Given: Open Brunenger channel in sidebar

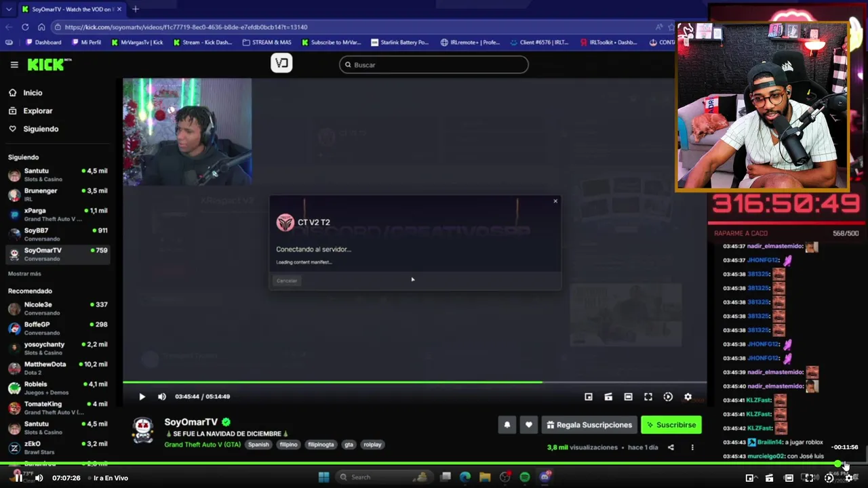Looking at the screenshot, I should 58,195.
